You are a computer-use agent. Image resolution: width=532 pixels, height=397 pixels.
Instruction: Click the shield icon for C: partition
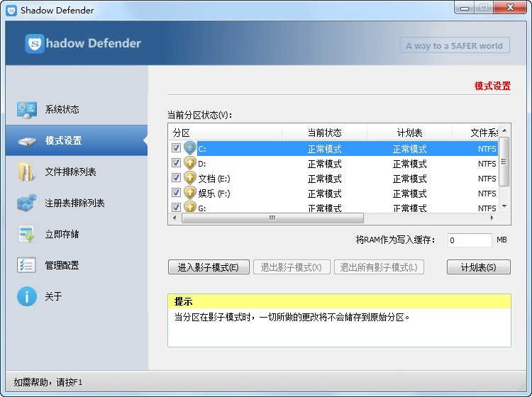pyautogui.click(x=190, y=148)
